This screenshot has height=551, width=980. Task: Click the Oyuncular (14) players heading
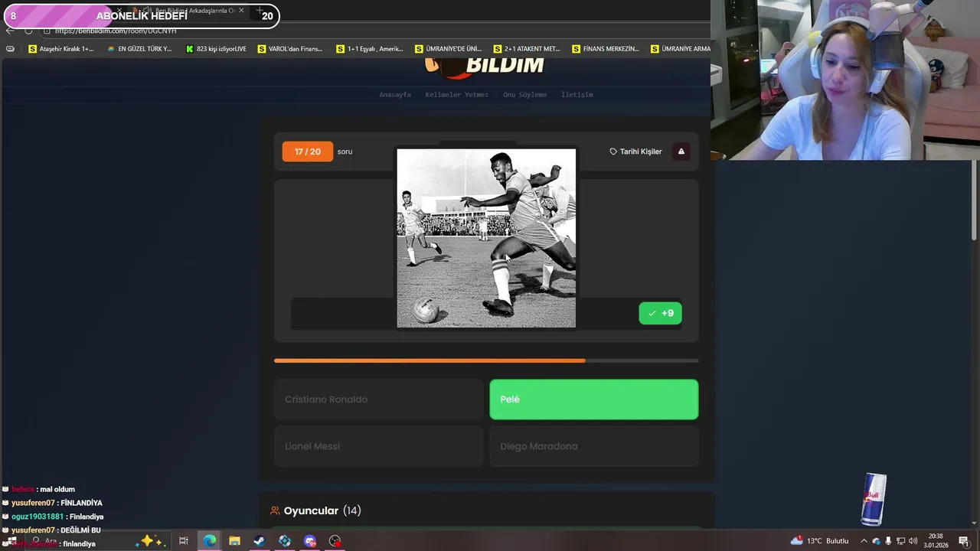tap(315, 510)
